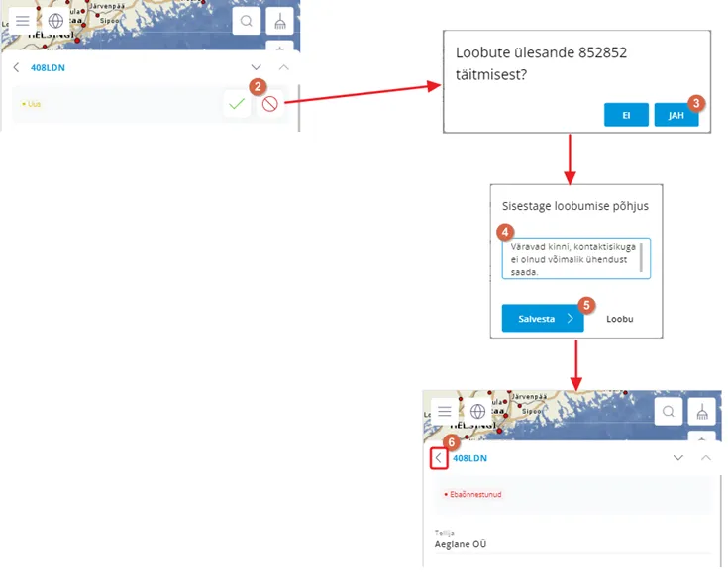Image resolution: width=728 pixels, height=583 pixels.
Task: Click red cancel icon to abandon task
Action: pos(269,103)
